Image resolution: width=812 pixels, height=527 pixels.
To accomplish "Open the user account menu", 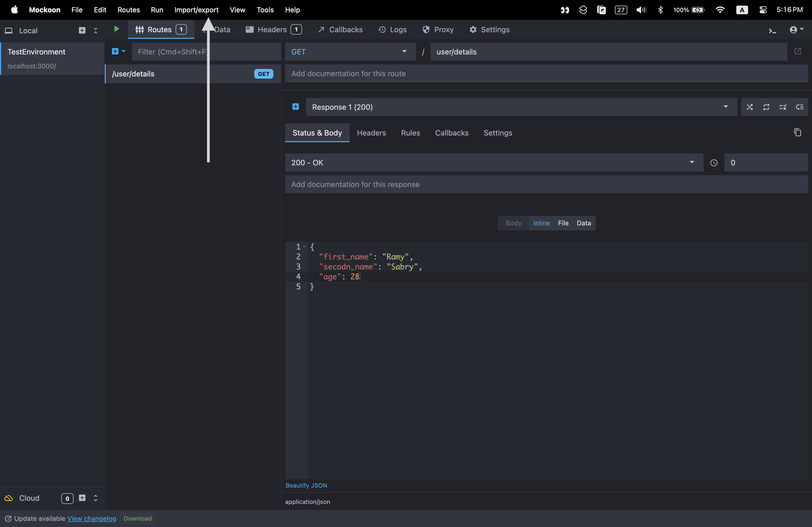I will pos(796,30).
